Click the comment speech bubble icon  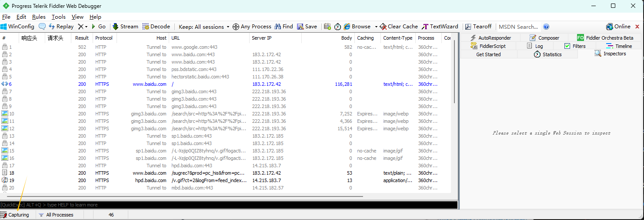click(42, 27)
